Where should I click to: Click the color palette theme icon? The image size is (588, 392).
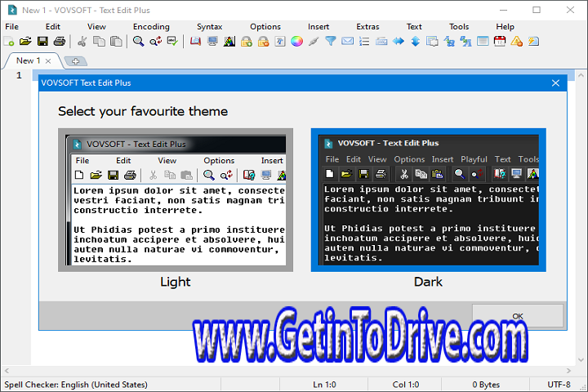tap(229, 42)
